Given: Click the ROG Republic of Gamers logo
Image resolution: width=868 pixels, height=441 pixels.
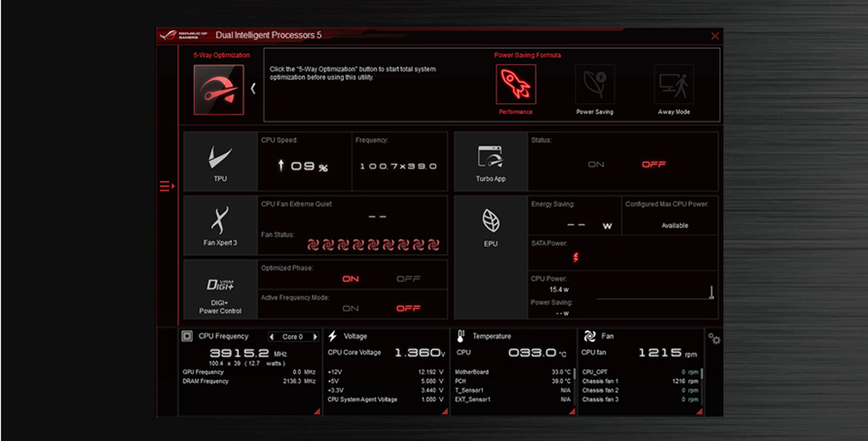Looking at the screenshot, I should pyautogui.click(x=184, y=35).
